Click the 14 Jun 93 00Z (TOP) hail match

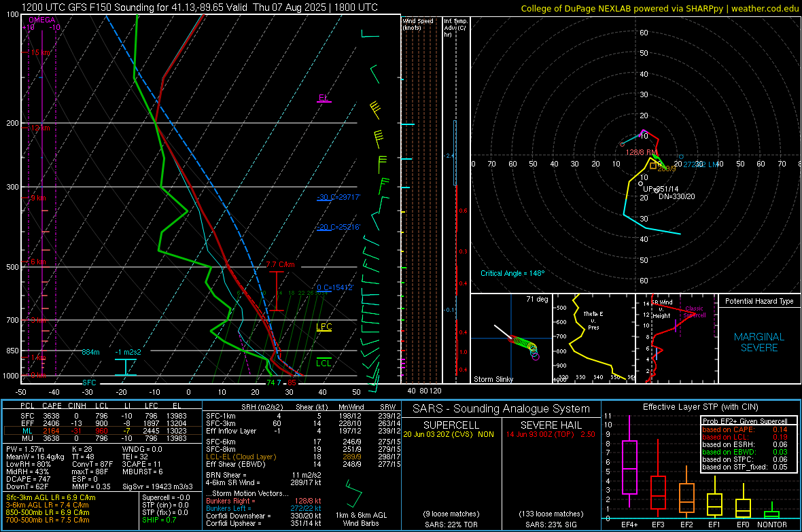coord(551,433)
